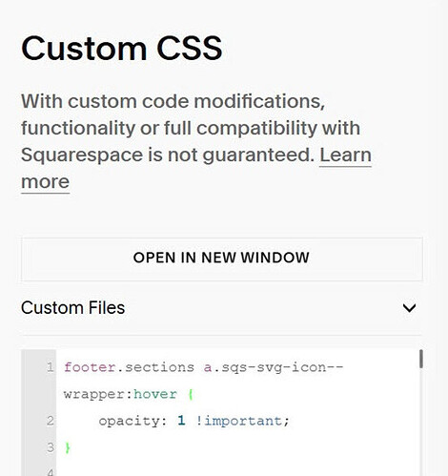The image size is (448, 476).
Task: Click line number 3 in the gutter
Action: tap(51, 447)
